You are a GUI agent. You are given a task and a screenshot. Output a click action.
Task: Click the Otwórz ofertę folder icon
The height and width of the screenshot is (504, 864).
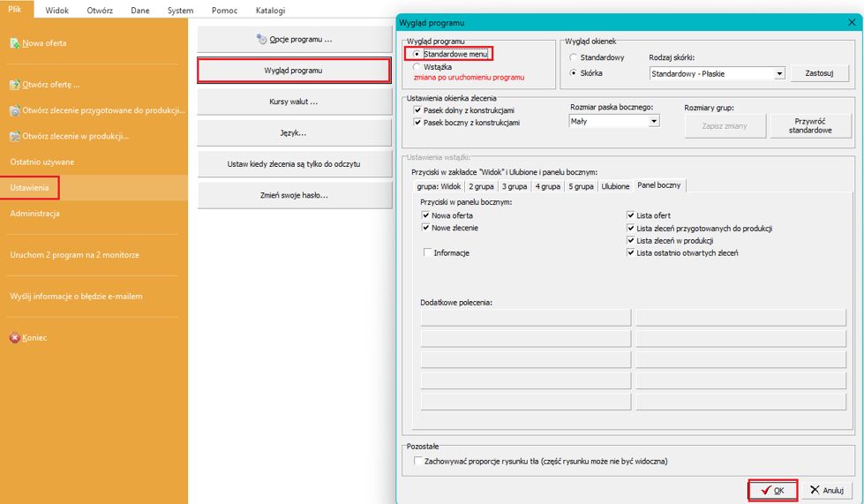click(x=15, y=85)
